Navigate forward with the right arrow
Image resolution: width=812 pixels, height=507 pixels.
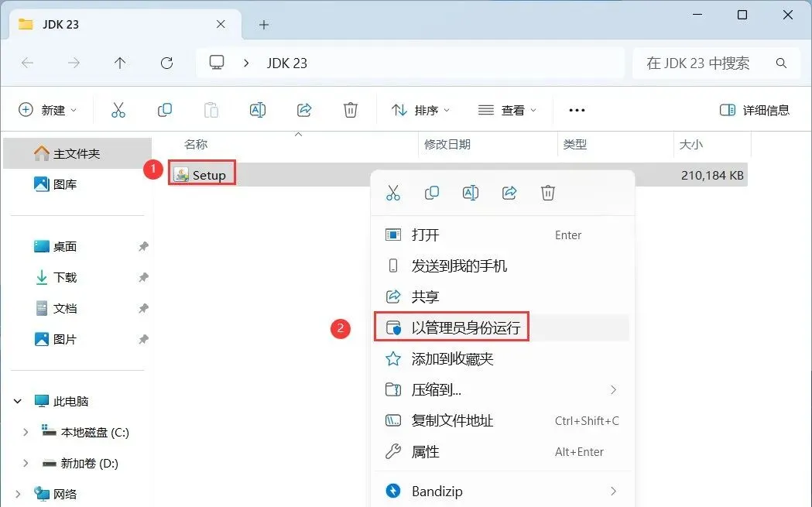point(74,63)
